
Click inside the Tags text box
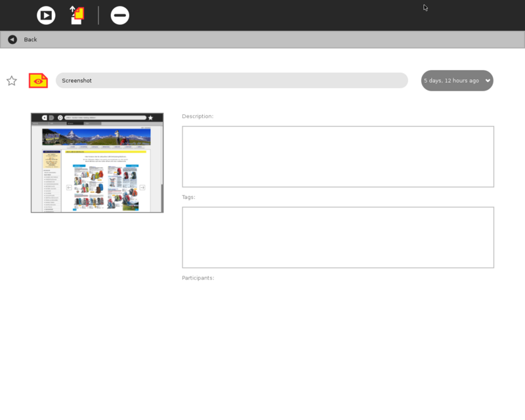337,238
